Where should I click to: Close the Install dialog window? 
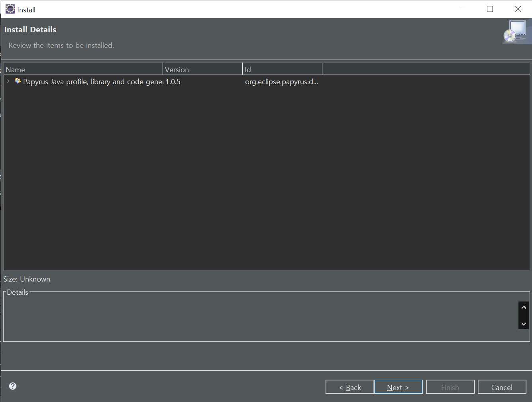[x=518, y=9]
